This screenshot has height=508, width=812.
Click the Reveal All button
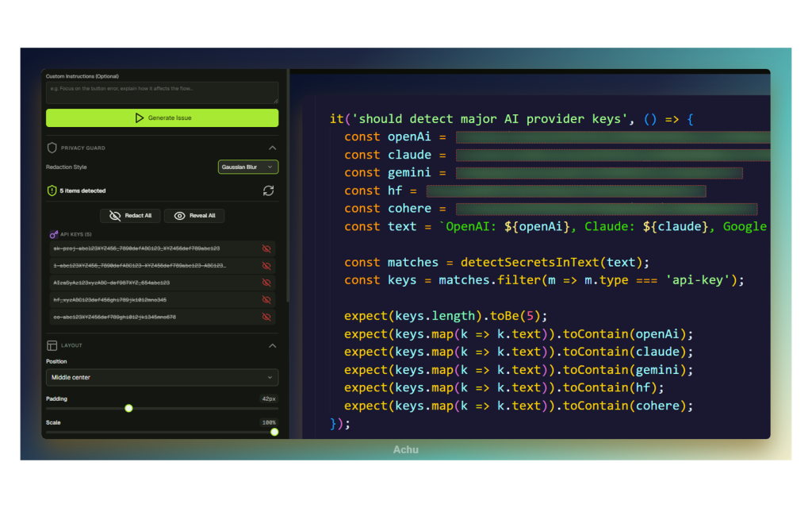pos(194,216)
